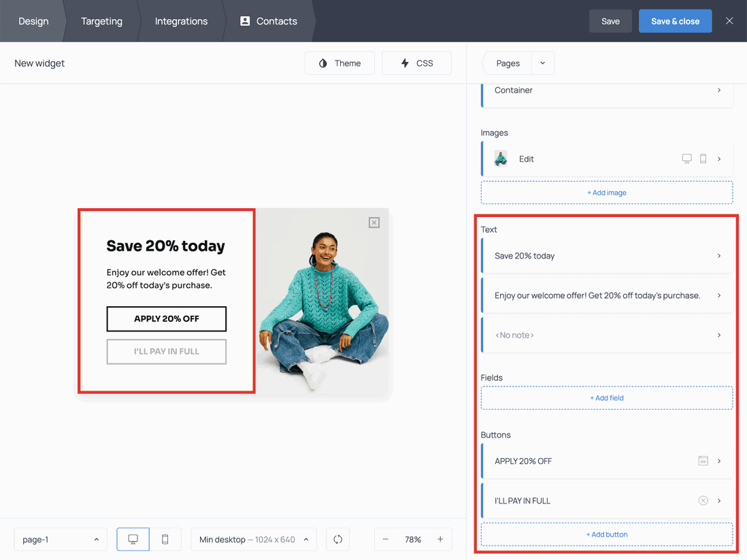
Task: Select desktop preview icon in bottom bar
Action: point(133,539)
